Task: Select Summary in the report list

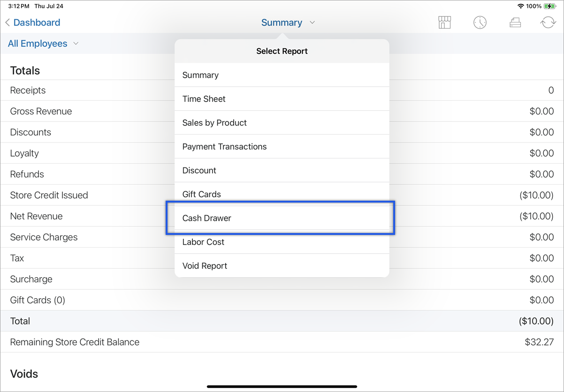Action: [282, 75]
